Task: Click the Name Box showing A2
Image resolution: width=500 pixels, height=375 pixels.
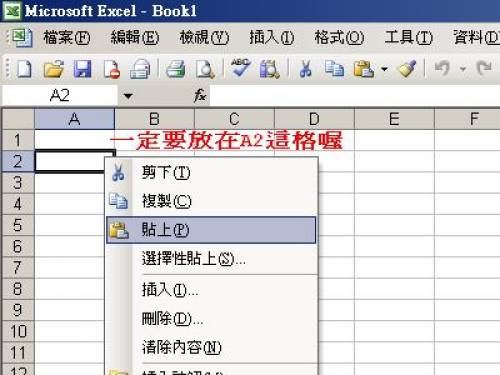Action: (60, 96)
